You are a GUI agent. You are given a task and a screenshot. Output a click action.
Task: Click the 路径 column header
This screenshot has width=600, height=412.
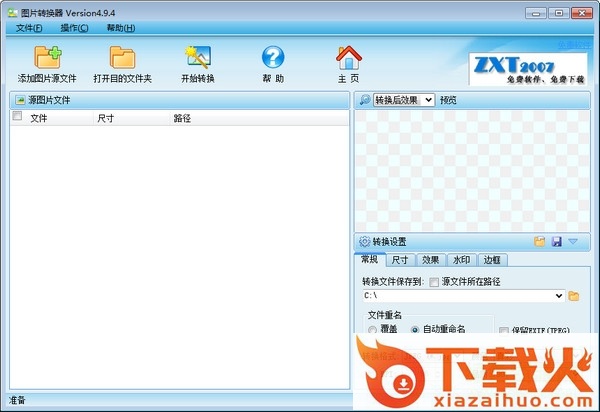(x=182, y=118)
